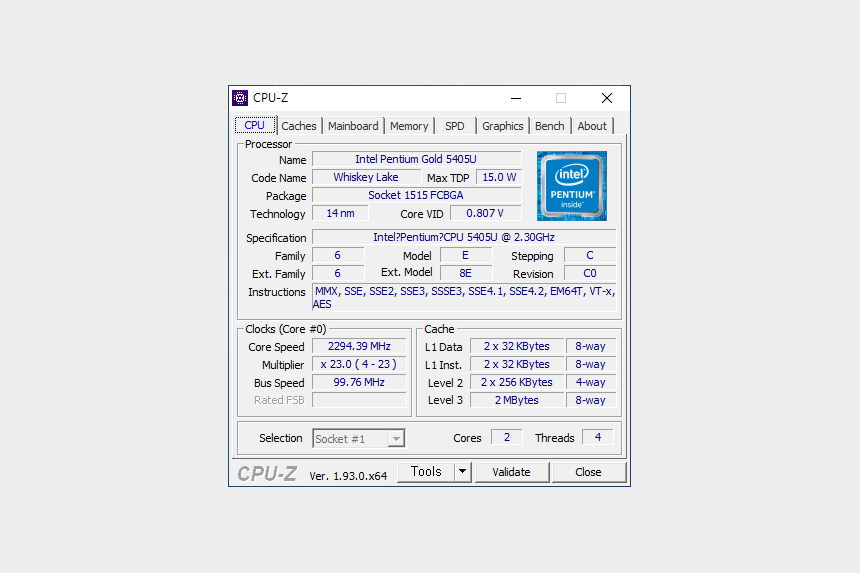Open the Mainboard tab

pos(353,126)
